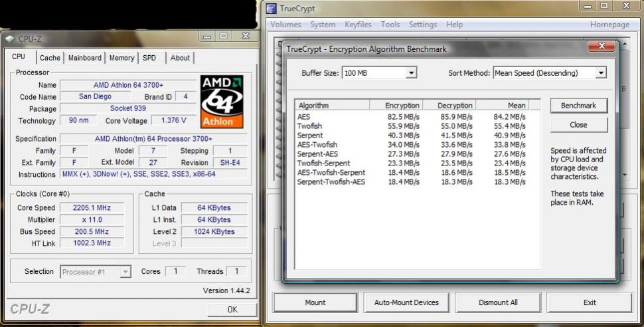Open the Keyfiles menu in TrueCrypt
The image size is (644, 327).
[x=358, y=25]
